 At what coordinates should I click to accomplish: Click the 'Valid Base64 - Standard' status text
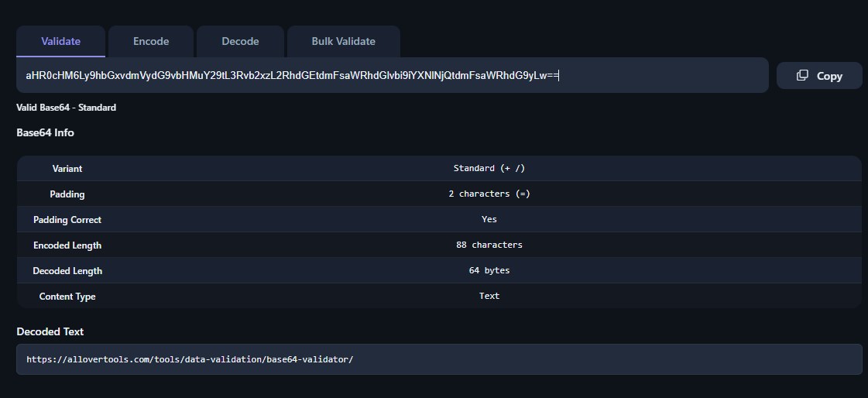[x=67, y=108]
